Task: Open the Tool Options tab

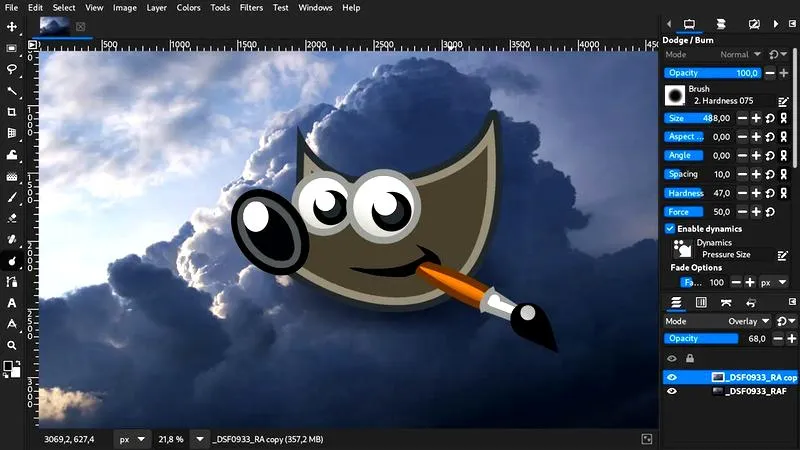Action: click(x=689, y=24)
